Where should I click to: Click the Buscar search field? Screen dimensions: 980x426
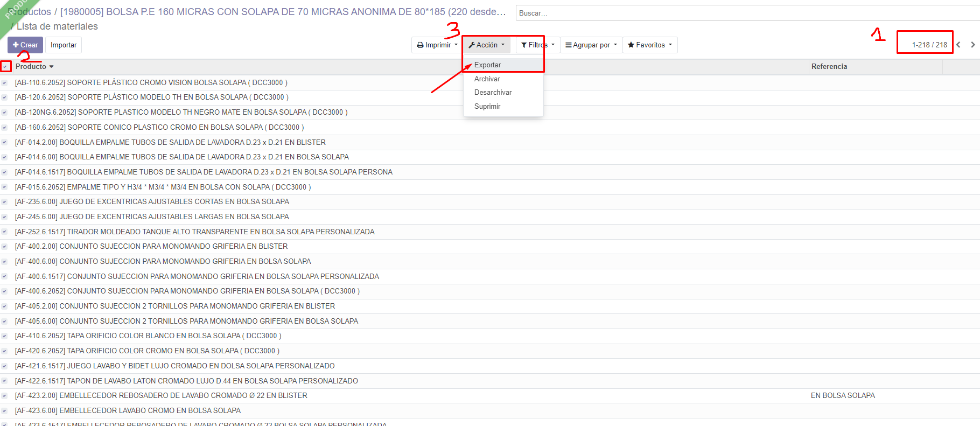(743, 13)
